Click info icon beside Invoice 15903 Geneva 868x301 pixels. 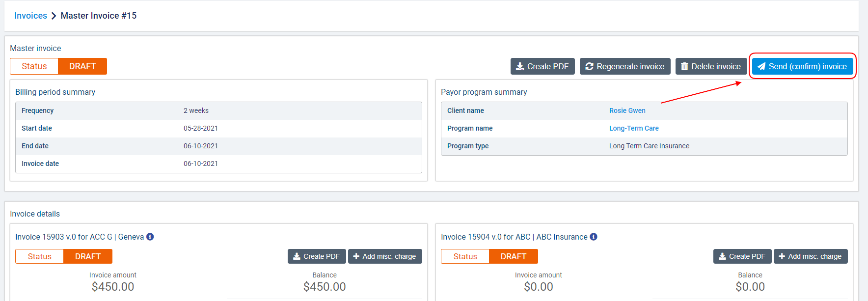[150, 237]
